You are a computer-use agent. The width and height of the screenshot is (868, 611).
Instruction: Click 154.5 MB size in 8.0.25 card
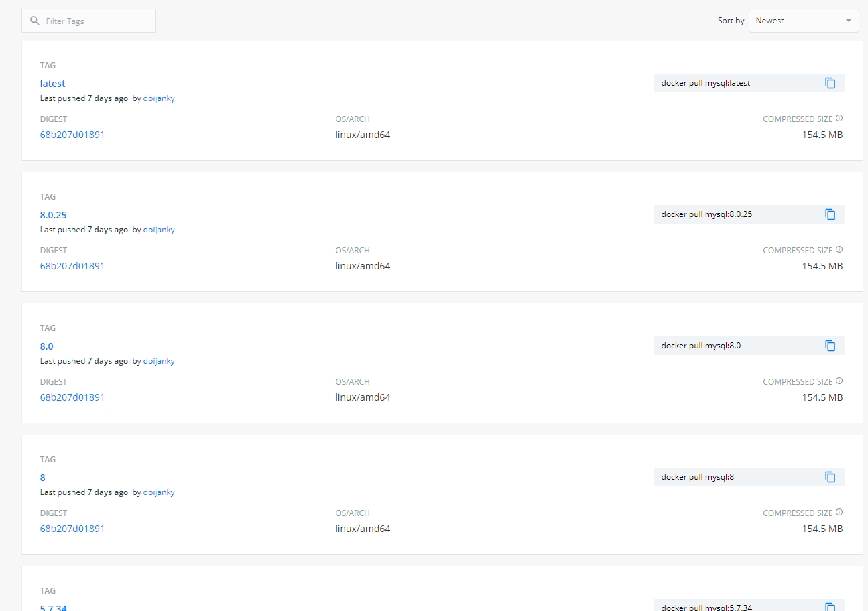pos(822,266)
